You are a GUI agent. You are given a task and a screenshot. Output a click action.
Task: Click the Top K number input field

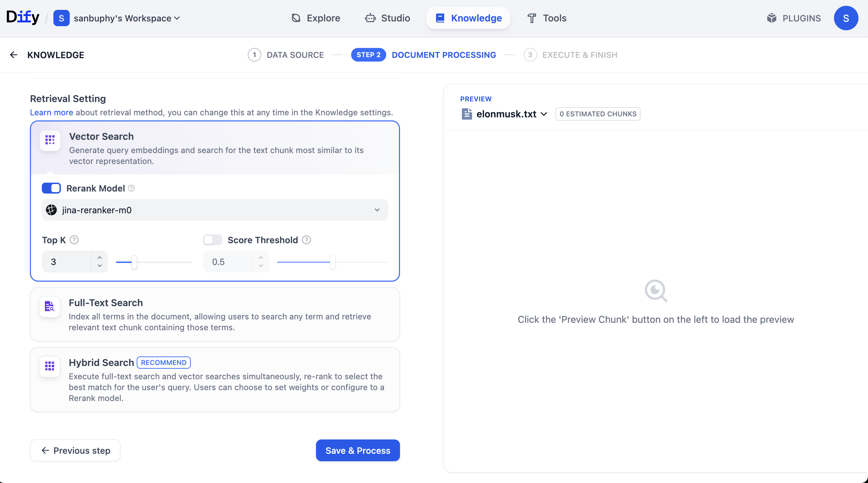click(67, 262)
